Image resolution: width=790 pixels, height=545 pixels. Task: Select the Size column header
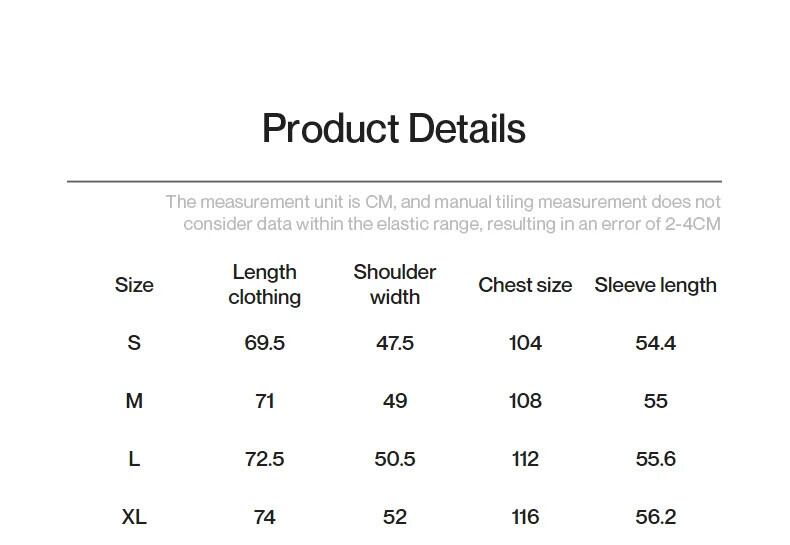pos(134,285)
